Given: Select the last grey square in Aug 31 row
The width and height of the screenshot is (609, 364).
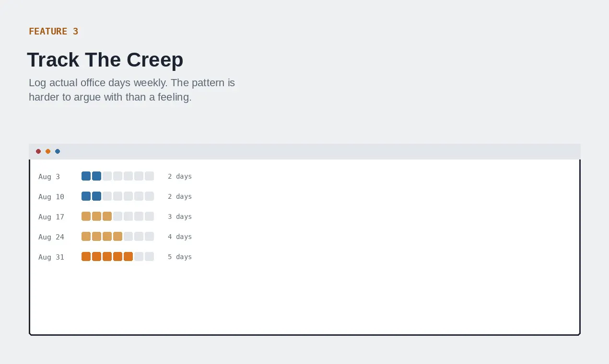Looking at the screenshot, I should point(150,257).
